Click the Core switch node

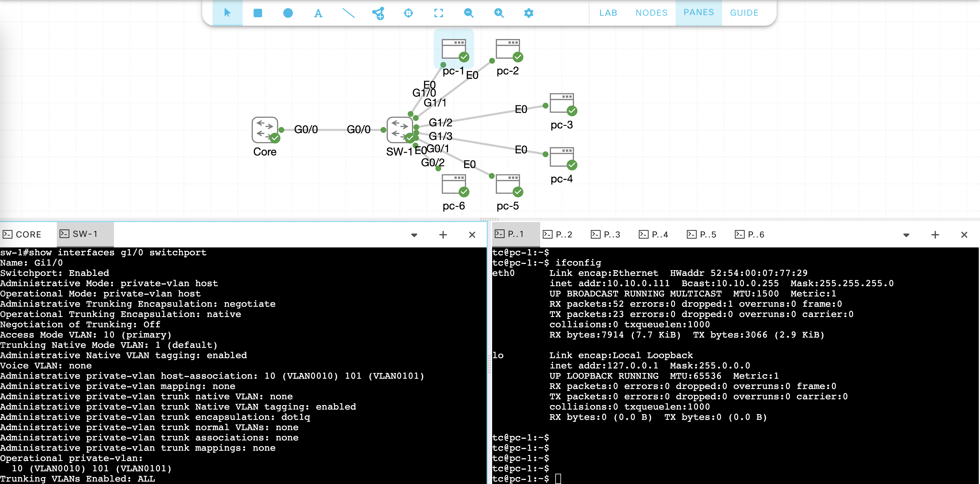(x=265, y=130)
